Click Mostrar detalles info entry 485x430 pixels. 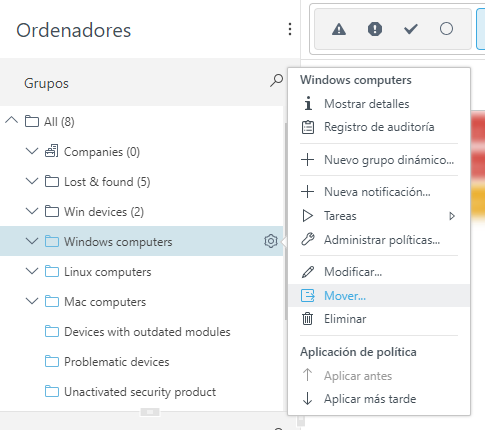tap(379, 104)
